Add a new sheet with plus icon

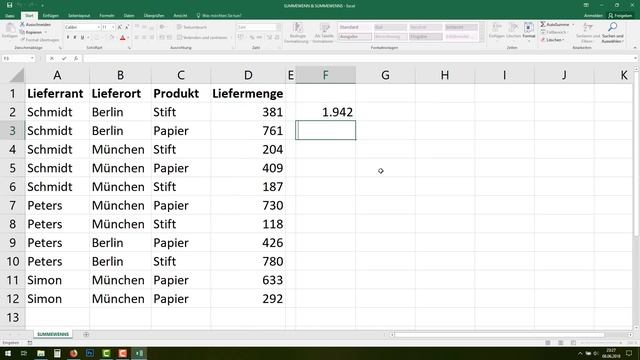click(x=86, y=334)
